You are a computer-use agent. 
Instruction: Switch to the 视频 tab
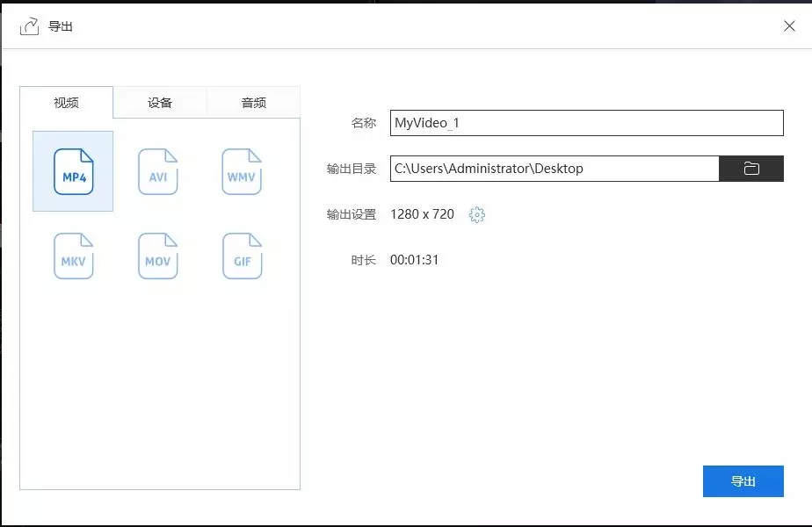[66, 103]
